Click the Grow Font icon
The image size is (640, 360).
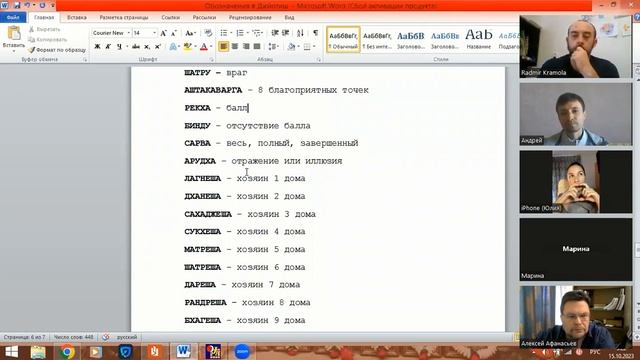(163, 33)
